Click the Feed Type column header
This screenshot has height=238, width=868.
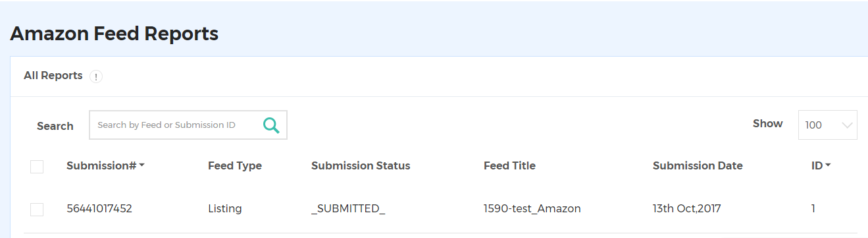235,166
